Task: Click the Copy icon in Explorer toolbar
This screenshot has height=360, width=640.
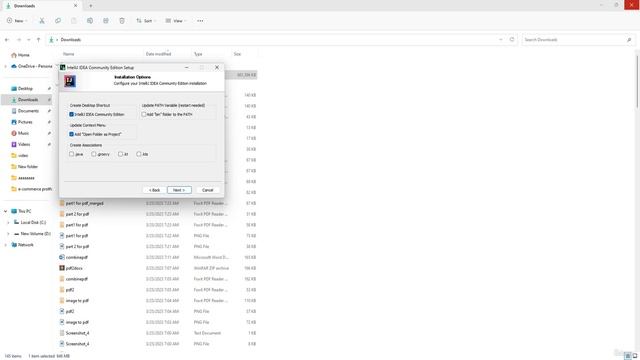Action: (58, 21)
